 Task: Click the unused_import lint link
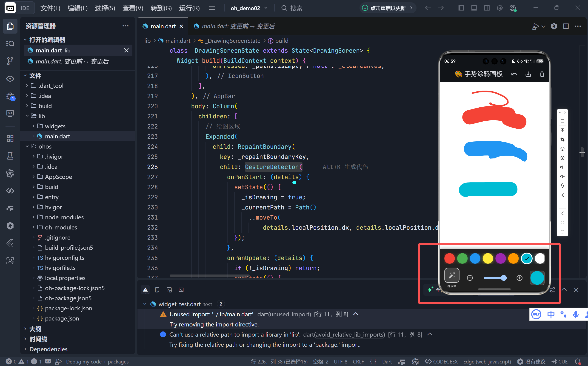290,314
